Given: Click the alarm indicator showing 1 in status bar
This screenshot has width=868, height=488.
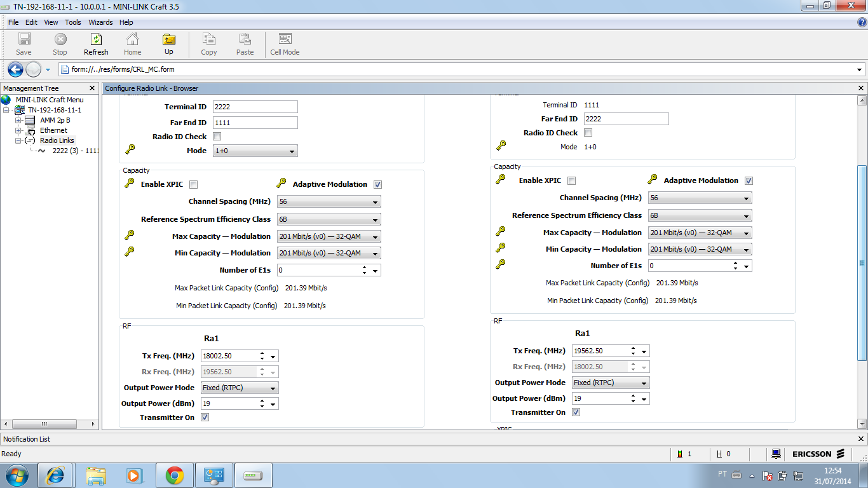Looking at the screenshot, I should [684, 454].
